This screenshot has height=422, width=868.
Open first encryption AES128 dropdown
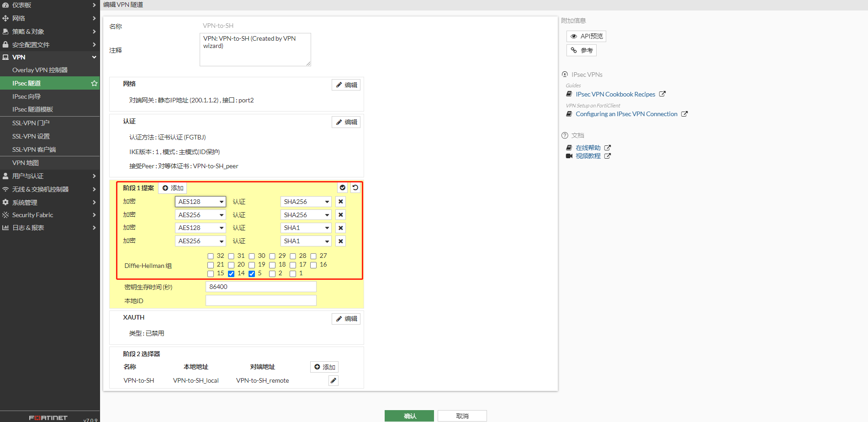click(200, 202)
